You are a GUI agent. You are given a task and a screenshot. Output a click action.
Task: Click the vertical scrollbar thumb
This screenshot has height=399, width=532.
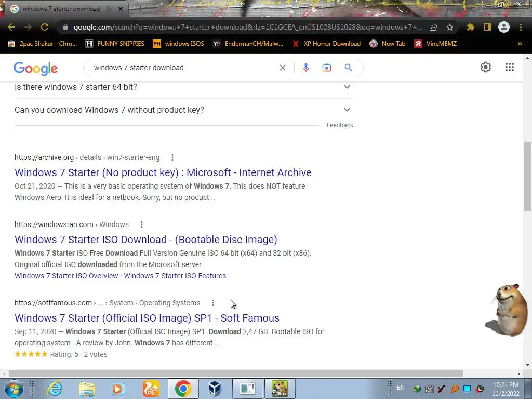(x=528, y=176)
